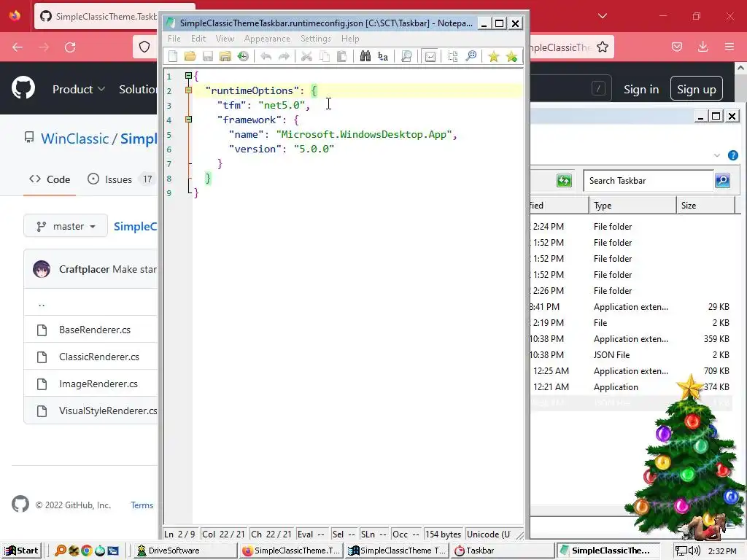
Task: Click the Save to Pocket icon
Action: [x=677, y=47]
